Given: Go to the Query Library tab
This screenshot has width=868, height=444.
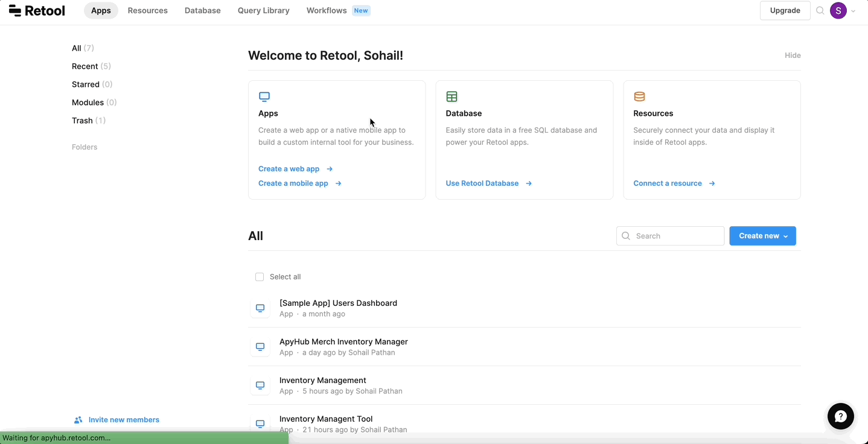Looking at the screenshot, I should click(264, 10).
